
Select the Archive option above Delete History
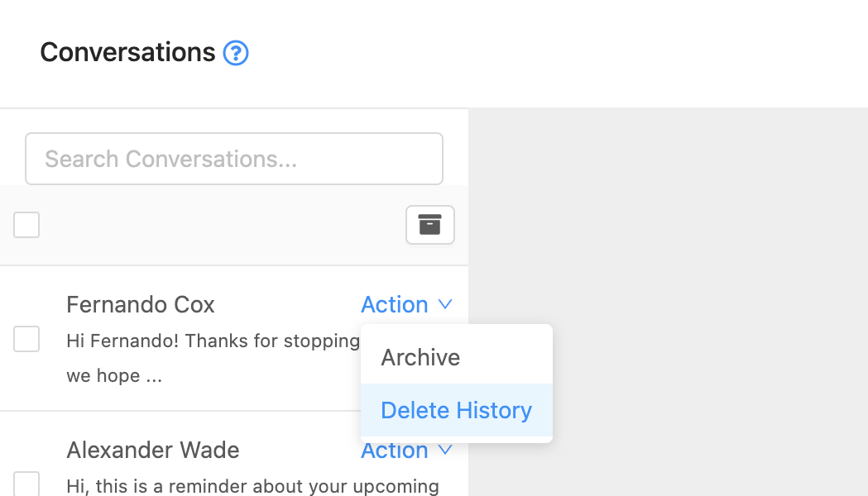[x=420, y=357]
